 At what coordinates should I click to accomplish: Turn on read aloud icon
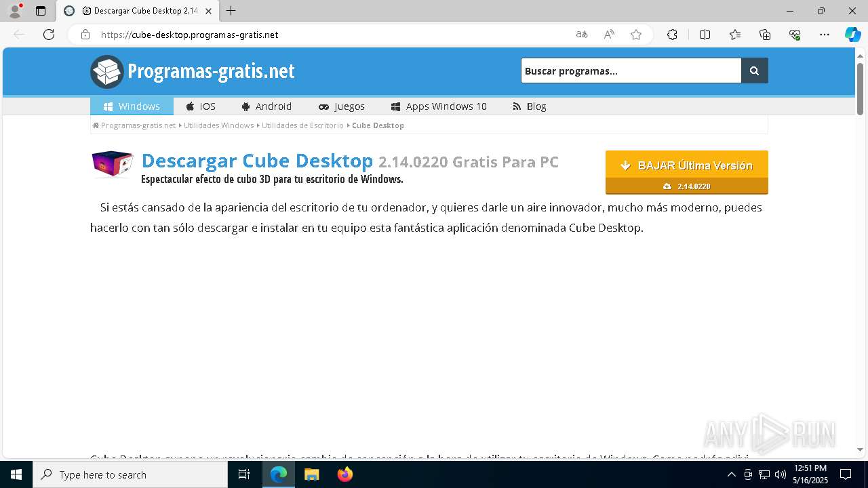[x=609, y=35]
